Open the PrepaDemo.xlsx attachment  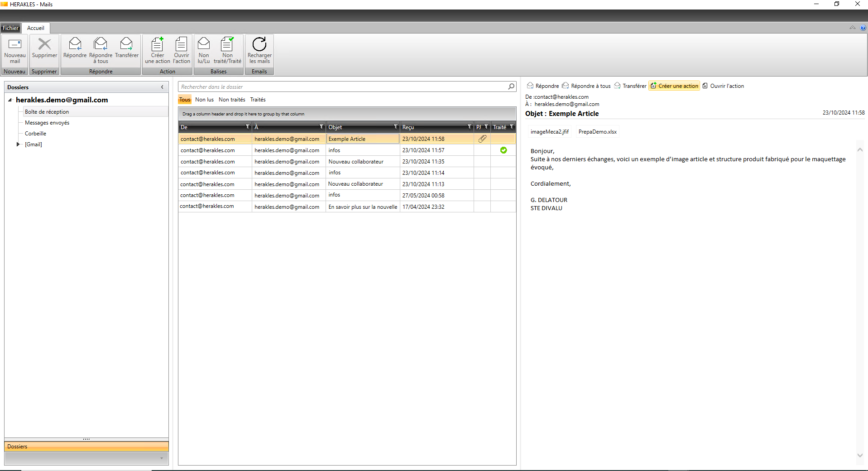(x=597, y=132)
